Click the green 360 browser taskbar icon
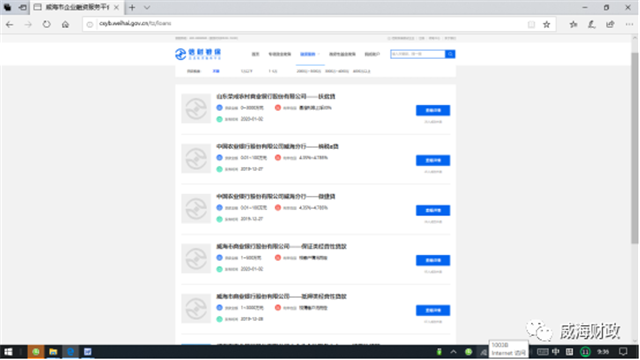Screen dimensions: 640x360 [36, 352]
